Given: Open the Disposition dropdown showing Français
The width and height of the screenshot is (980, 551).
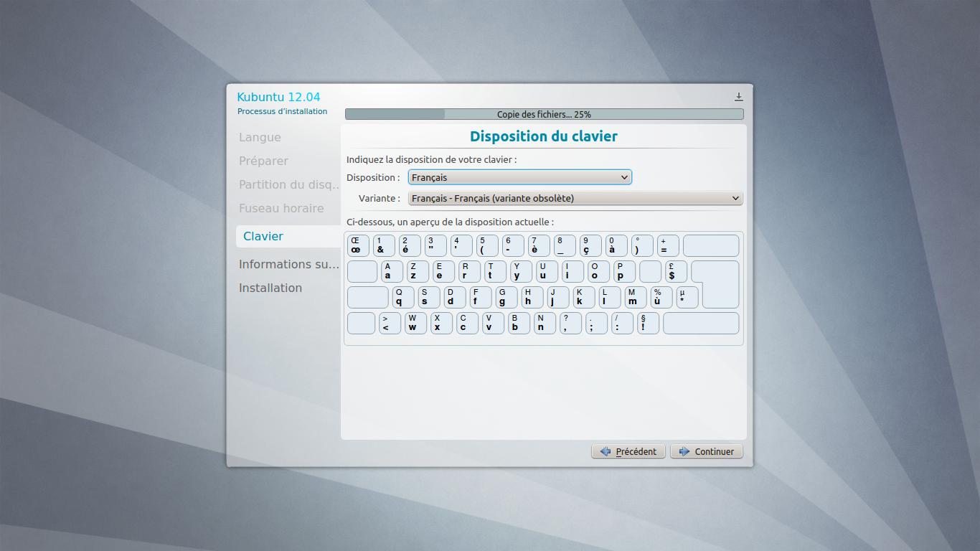Looking at the screenshot, I should coord(519,177).
